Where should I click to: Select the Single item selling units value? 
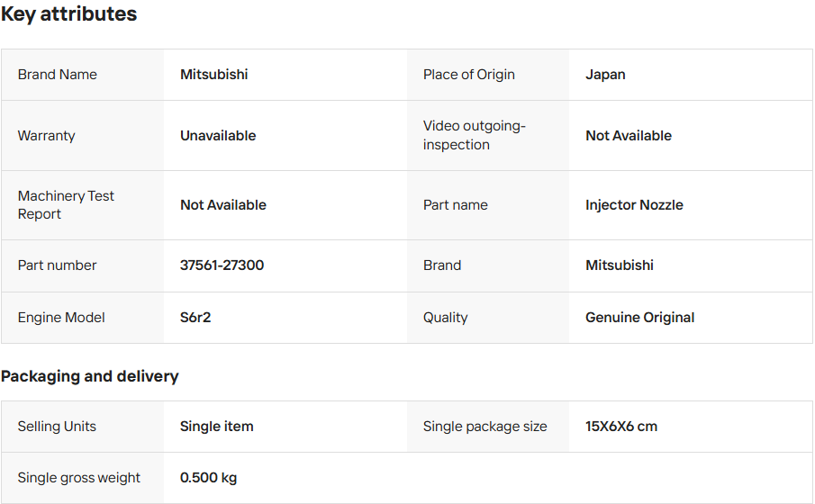[x=216, y=427]
